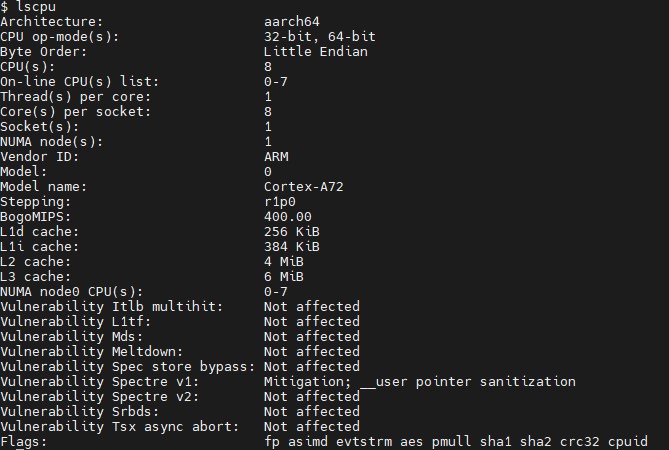Click the 'On-line CPU(s) list' label
The height and width of the screenshot is (450, 669).
(80, 81)
